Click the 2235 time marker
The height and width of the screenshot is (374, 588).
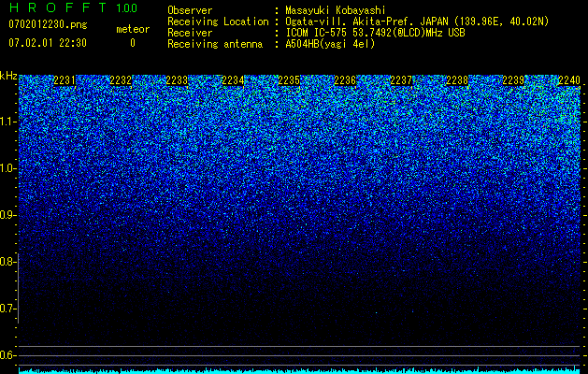pos(289,80)
